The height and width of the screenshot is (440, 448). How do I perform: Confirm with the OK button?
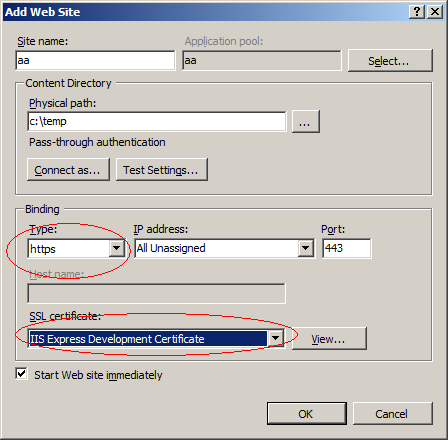(x=307, y=413)
